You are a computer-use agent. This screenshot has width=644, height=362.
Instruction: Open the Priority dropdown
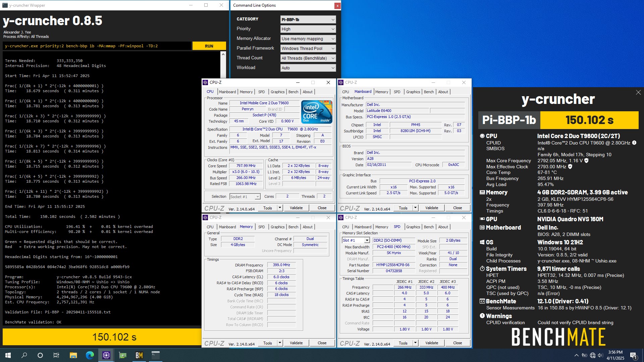[x=308, y=29]
